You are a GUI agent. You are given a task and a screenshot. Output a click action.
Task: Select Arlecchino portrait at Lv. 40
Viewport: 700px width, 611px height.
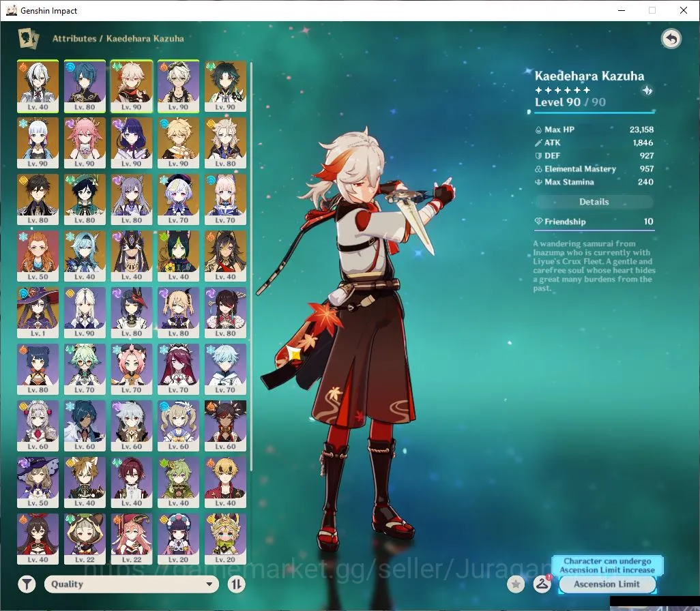point(38,86)
